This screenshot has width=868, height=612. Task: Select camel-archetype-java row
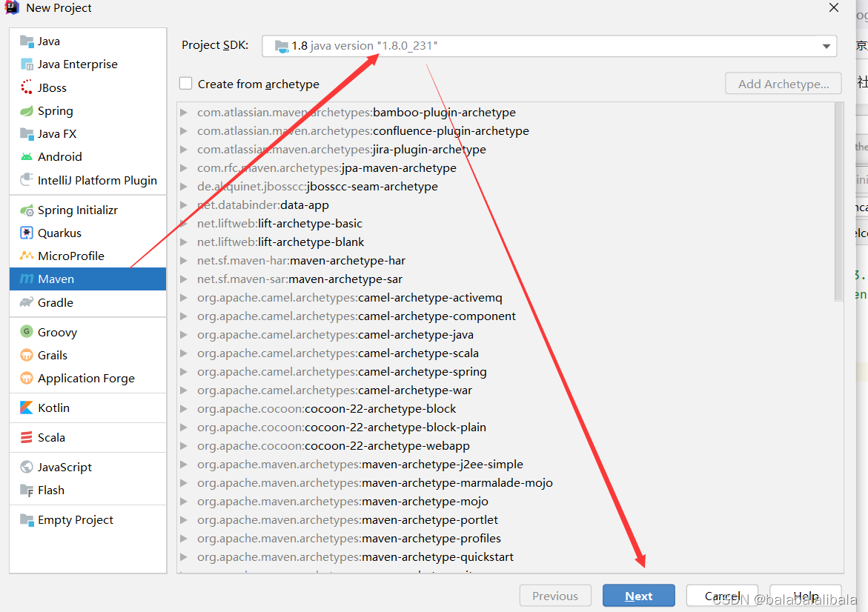506,335
